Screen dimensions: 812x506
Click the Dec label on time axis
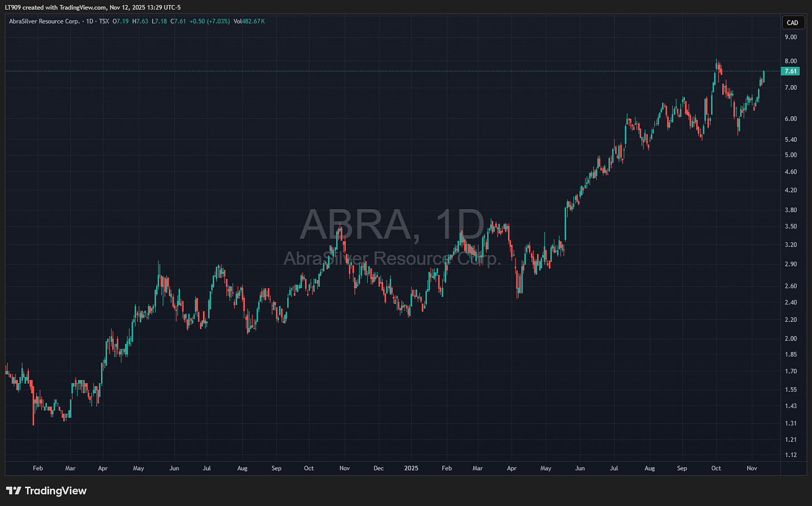click(379, 468)
